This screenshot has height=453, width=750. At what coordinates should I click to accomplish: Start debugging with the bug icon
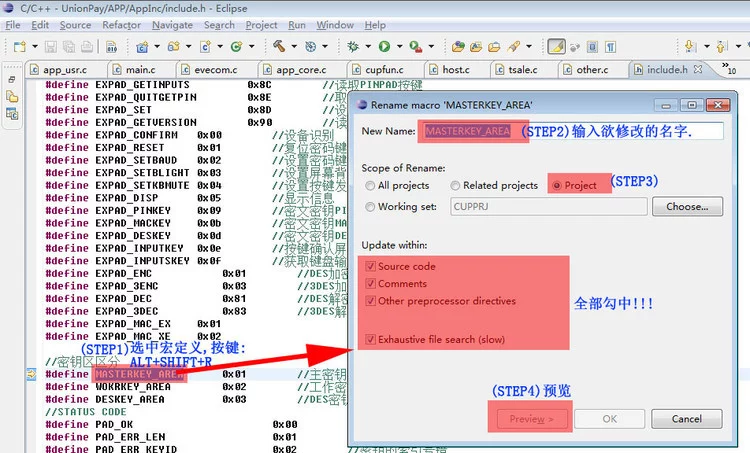353,46
